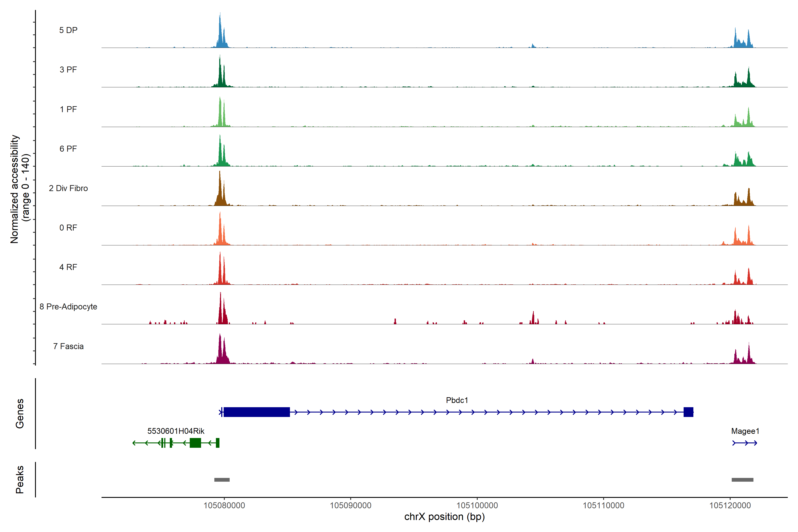
Task: Click the 5 DP track label
Action: [68, 30]
